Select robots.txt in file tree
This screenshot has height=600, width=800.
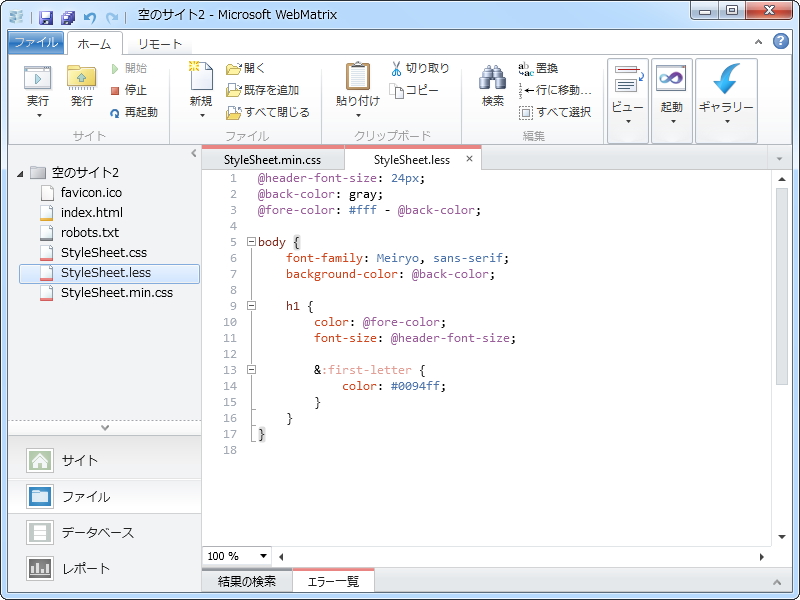[x=90, y=232]
